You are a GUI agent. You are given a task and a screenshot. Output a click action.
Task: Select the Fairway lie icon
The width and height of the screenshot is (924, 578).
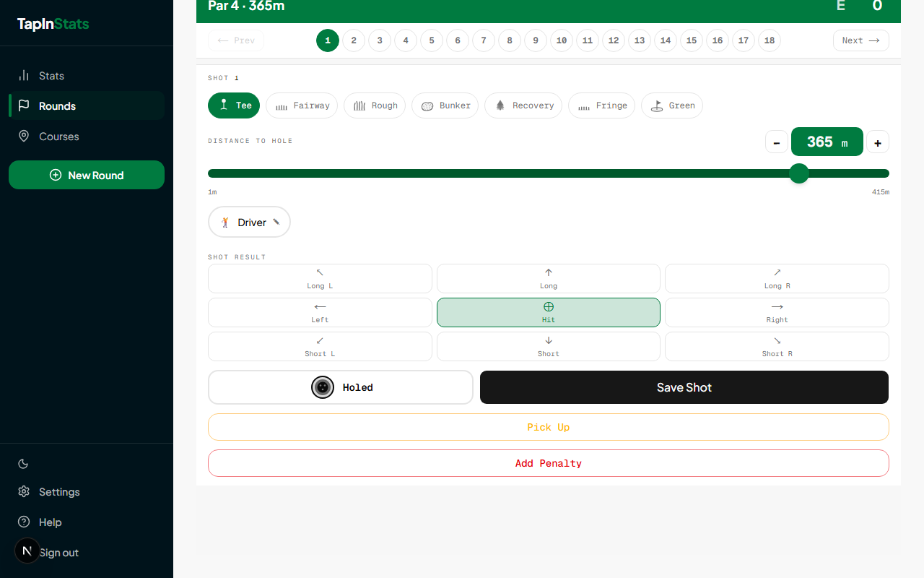(280, 105)
